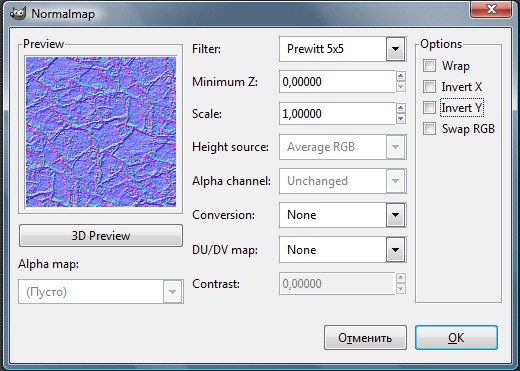
Task: Click the Conversion label
Action: (x=223, y=215)
